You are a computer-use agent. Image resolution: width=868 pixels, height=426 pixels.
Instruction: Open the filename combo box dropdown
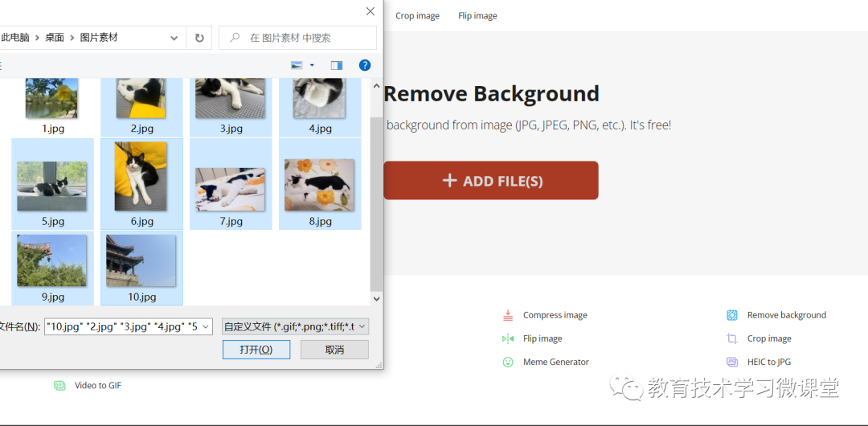pos(206,327)
